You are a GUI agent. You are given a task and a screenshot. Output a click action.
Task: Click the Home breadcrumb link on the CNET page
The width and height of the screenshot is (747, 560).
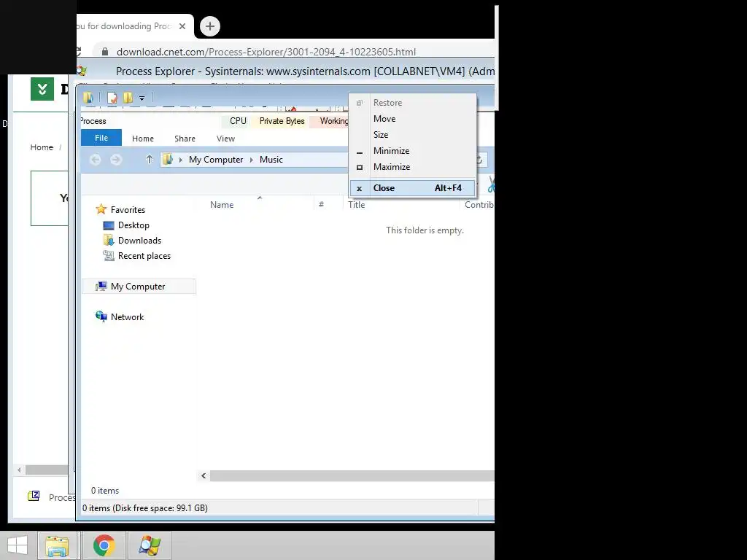click(x=42, y=147)
